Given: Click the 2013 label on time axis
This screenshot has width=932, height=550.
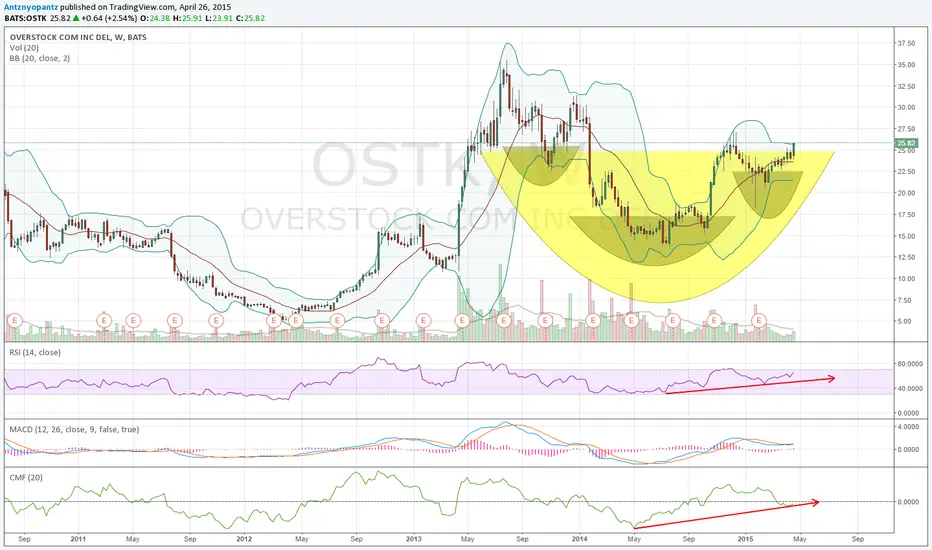Looking at the screenshot, I should [414, 539].
